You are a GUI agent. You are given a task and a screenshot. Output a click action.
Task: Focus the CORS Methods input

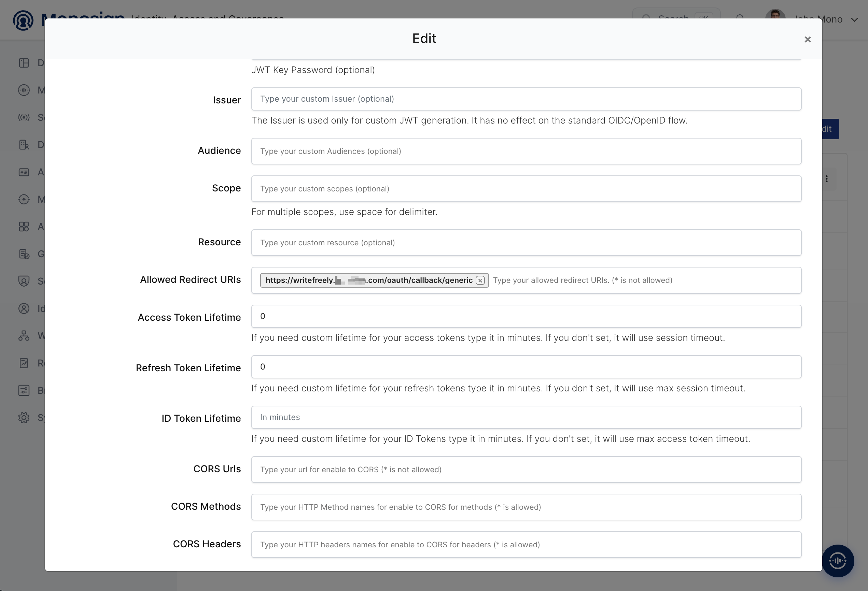526,507
